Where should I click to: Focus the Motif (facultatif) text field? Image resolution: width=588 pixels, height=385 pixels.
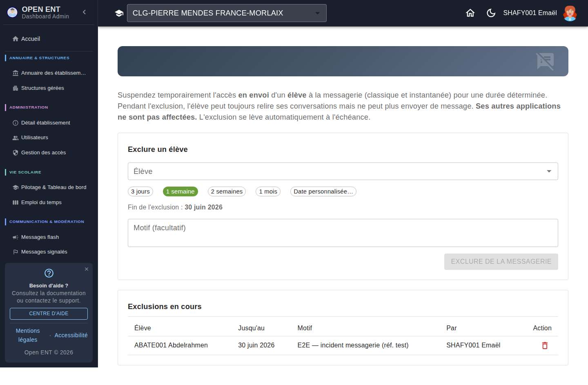(343, 233)
